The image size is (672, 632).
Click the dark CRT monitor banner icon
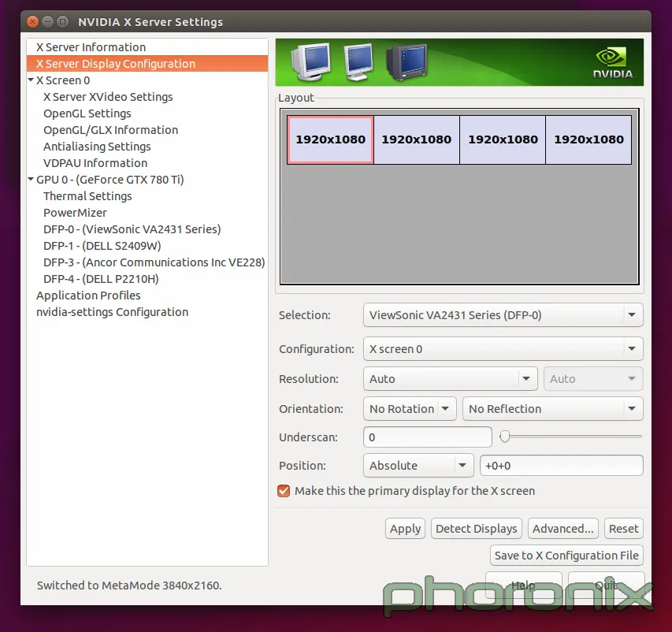click(x=406, y=62)
